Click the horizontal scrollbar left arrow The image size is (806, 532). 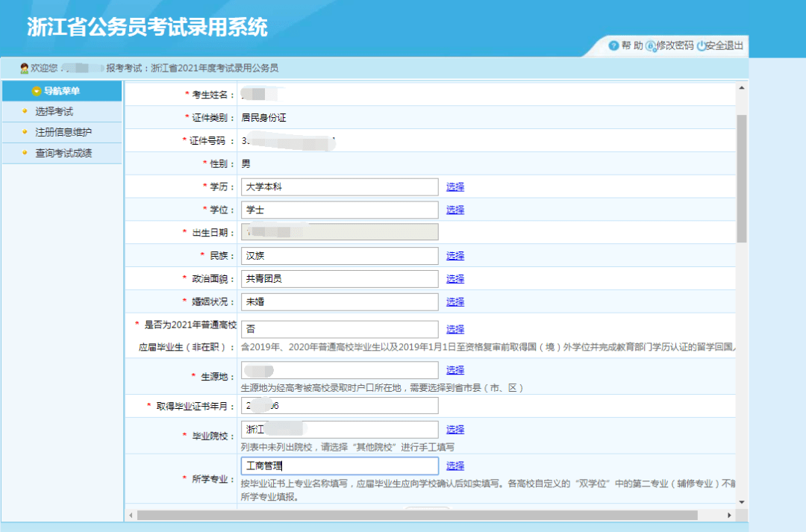[131, 515]
